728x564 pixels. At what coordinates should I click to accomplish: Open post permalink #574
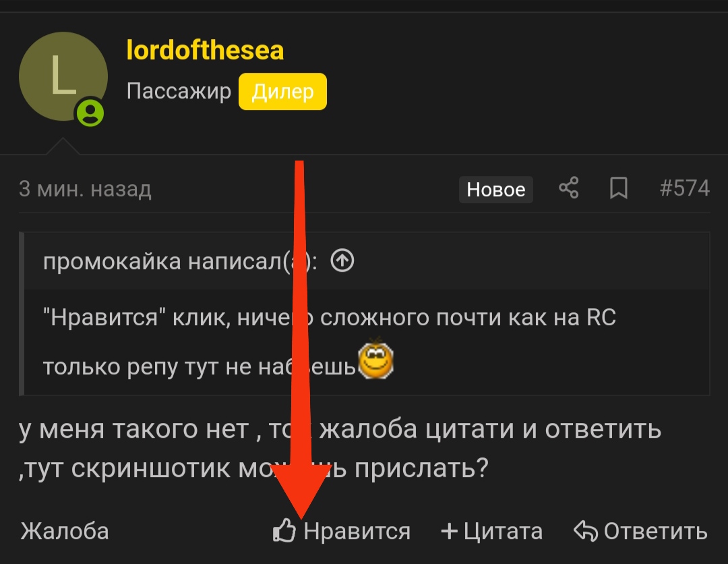(685, 189)
